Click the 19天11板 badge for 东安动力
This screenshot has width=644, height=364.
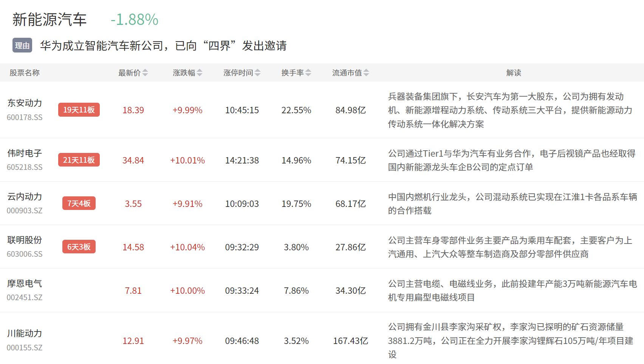79,110
